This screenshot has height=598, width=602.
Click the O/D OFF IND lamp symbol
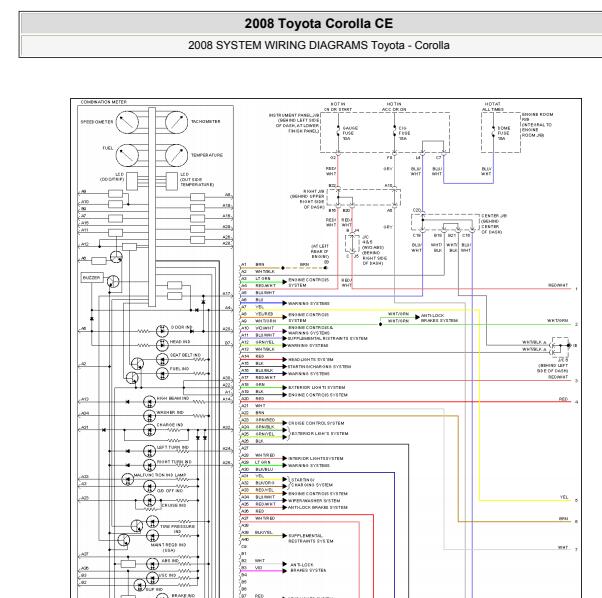[149, 486]
